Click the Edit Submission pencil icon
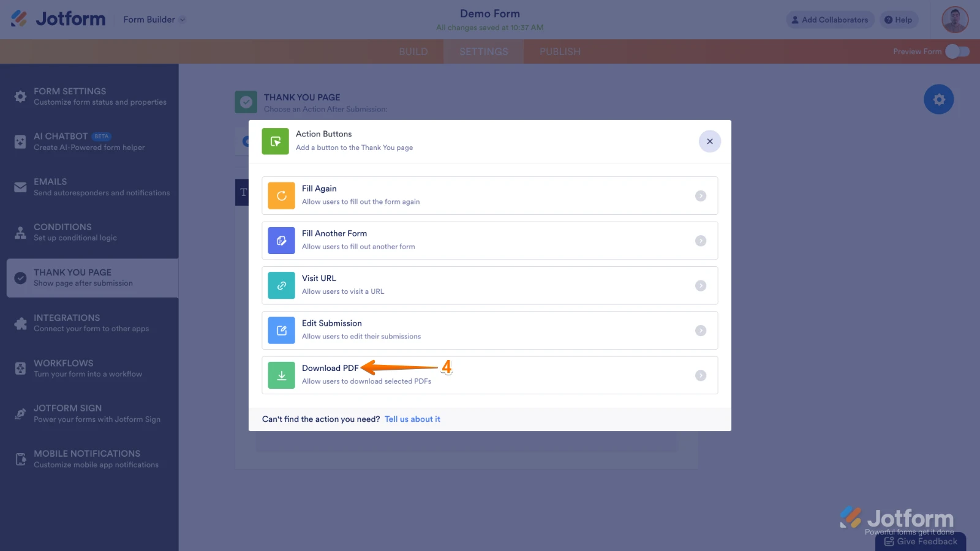 tap(282, 331)
